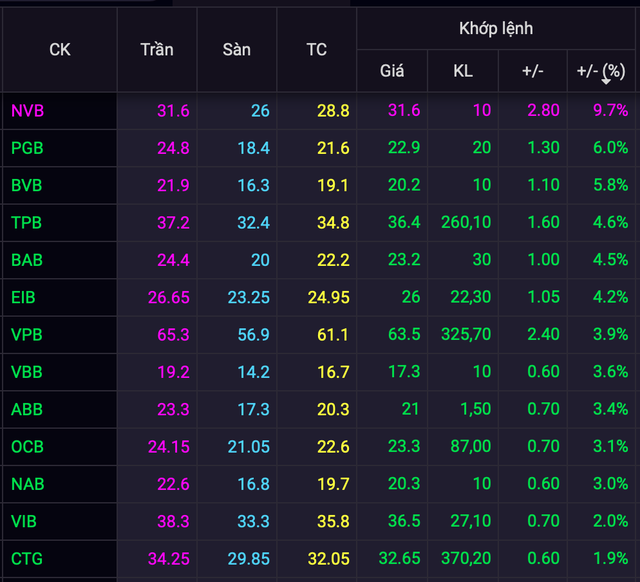Select the Khớp lệnh header group
The width and height of the screenshot is (640, 582).
[x=495, y=28]
